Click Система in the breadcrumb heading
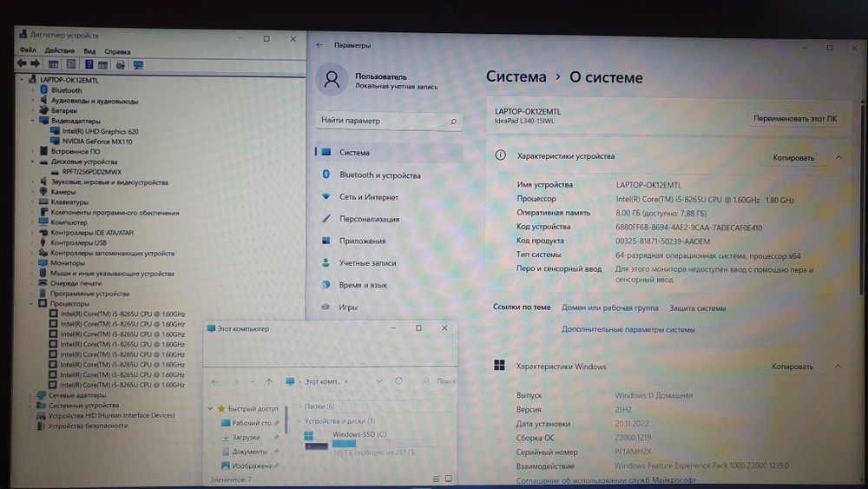The height and width of the screenshot is (489, 868). 516,76
